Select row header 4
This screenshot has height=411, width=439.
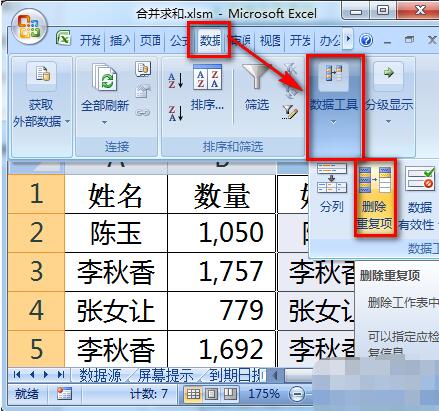tap(36, 311)
